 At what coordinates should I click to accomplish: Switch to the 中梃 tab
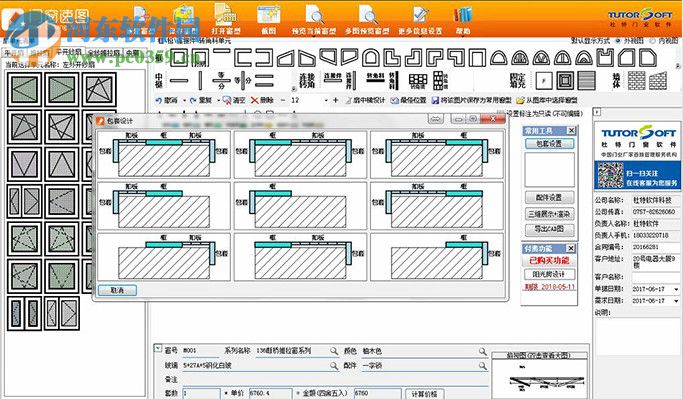(x=133, y=53)
